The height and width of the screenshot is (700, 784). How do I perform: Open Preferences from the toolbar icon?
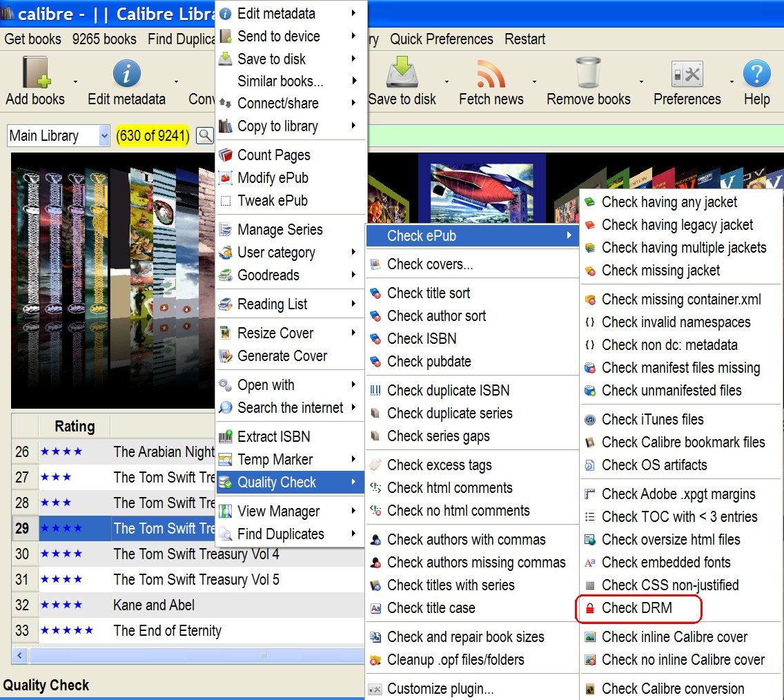[687, 74]
